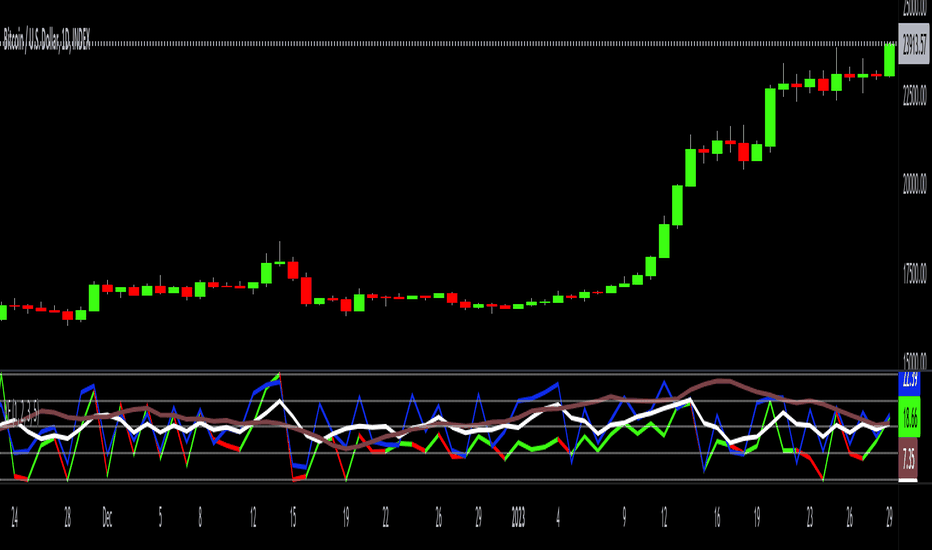Click the 23 date label on time axis
Viewport: 932px width, 550px height.
[x=810, y=518]
